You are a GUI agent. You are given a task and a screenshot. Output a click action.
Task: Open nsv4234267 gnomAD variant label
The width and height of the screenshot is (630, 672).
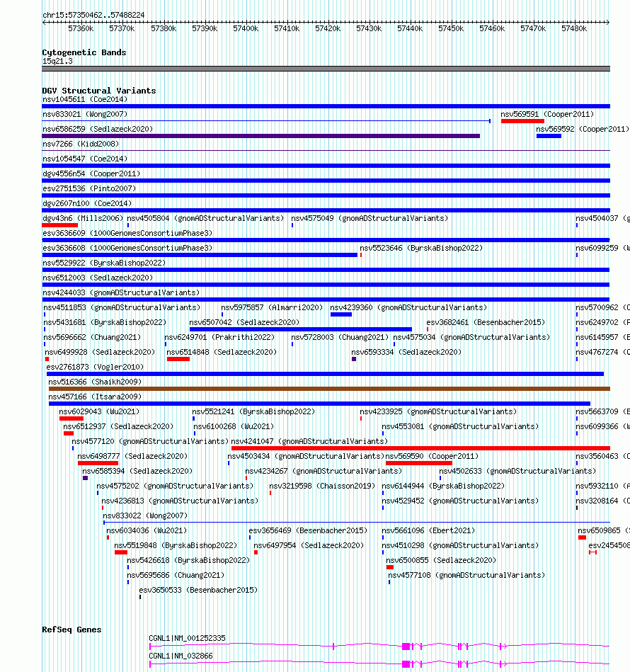pos(323,471)
